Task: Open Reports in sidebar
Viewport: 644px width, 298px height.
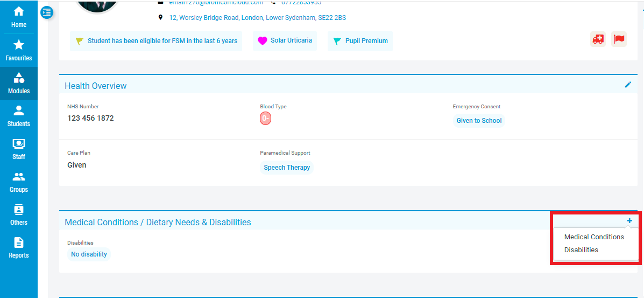Action: click(x=19, y=247)
